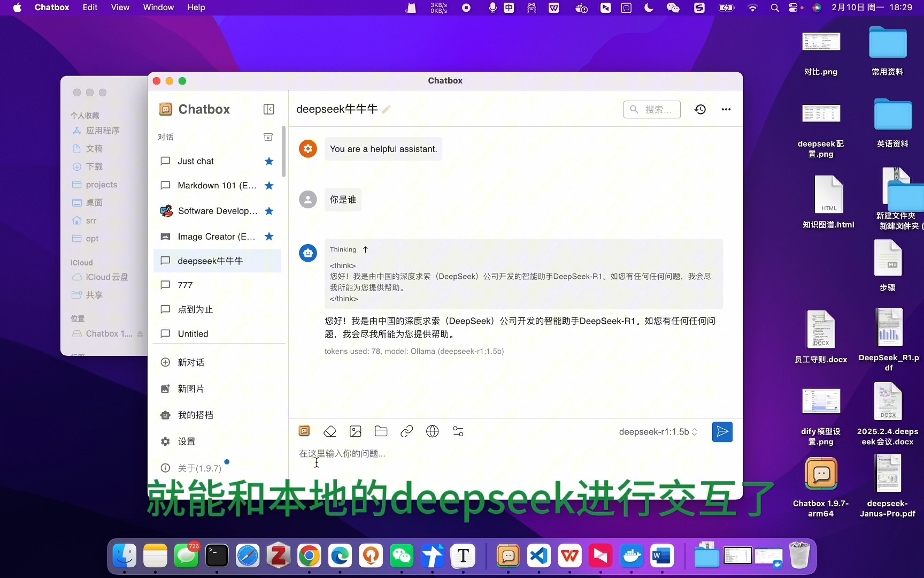The height and width of the screenshot is (578, 924).
Task: Open 我的搭档 partners page
Action: 217,415
